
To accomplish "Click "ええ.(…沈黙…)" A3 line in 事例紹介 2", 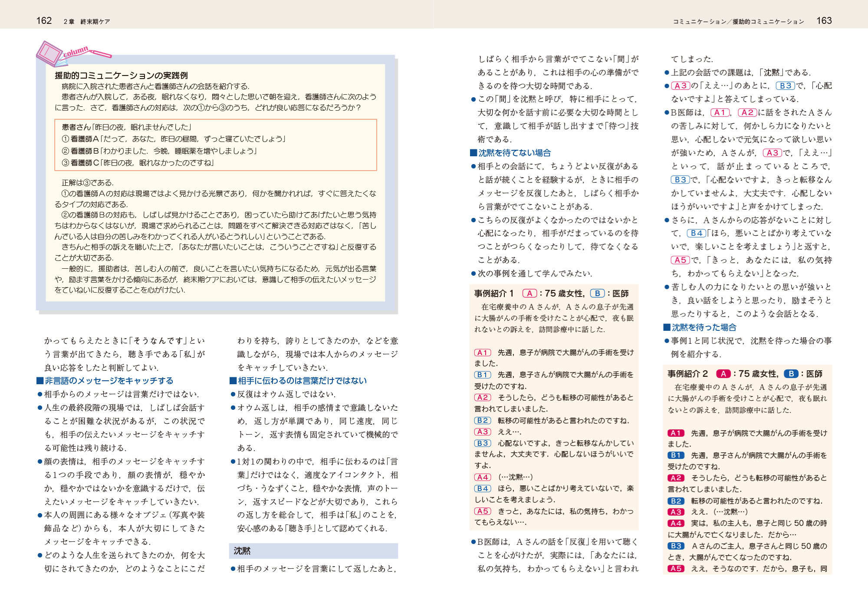I will click(707, 512).
